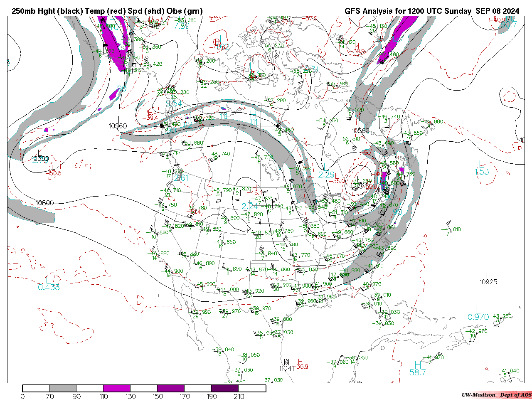Screen dimensions: 532x399
Task: Pick the cyan "L 0.970" low marker
Action: click(478, 313)
